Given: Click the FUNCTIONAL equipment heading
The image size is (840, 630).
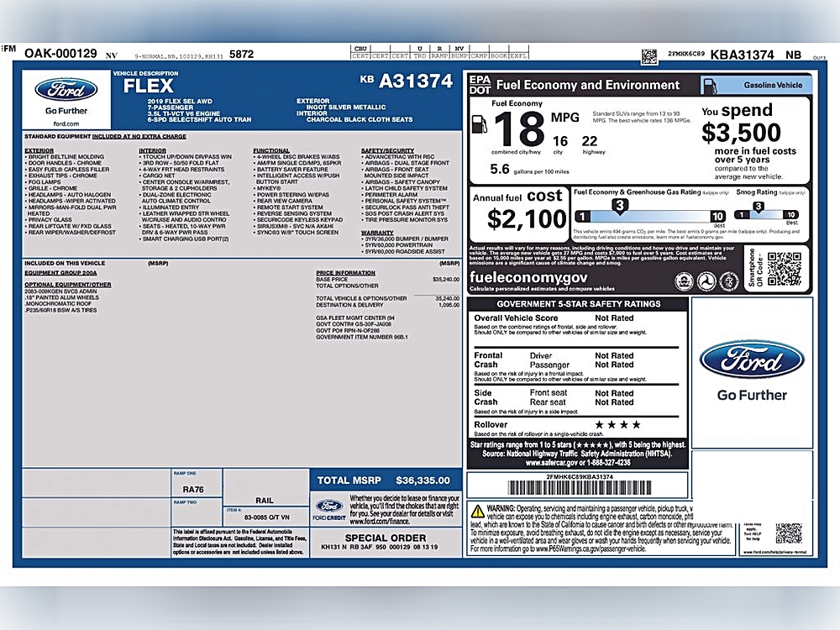Looking at the screenshot, I should (271, 151).
